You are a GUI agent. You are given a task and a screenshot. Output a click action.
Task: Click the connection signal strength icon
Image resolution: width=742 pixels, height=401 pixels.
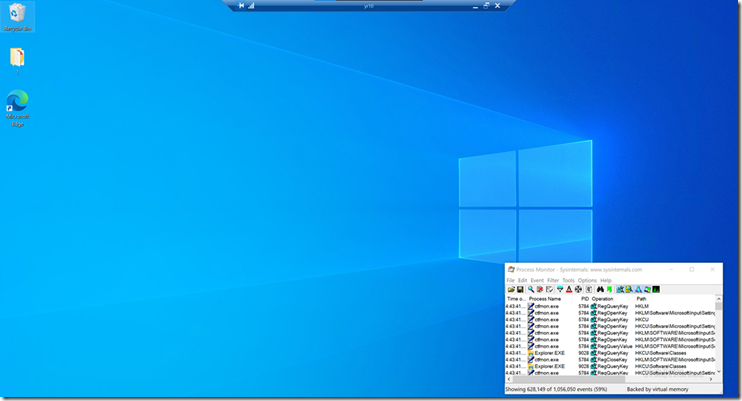(251, 6)
